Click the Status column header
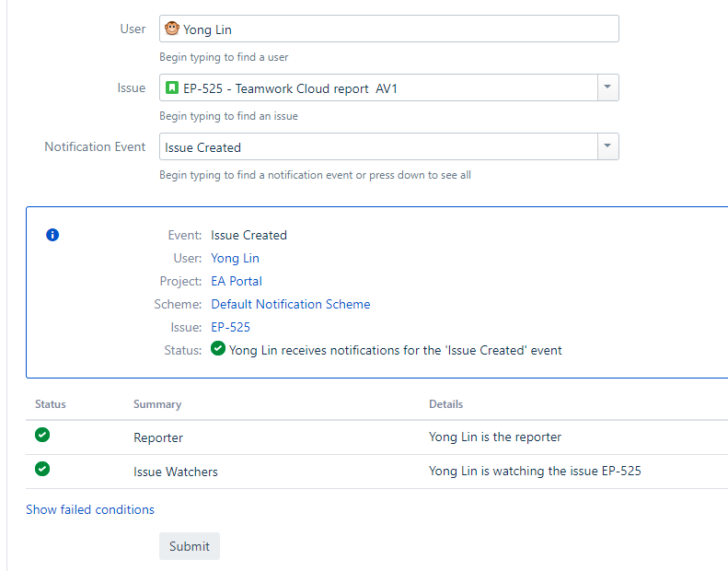This screenshot has height=571, width=728. (51, 404)
